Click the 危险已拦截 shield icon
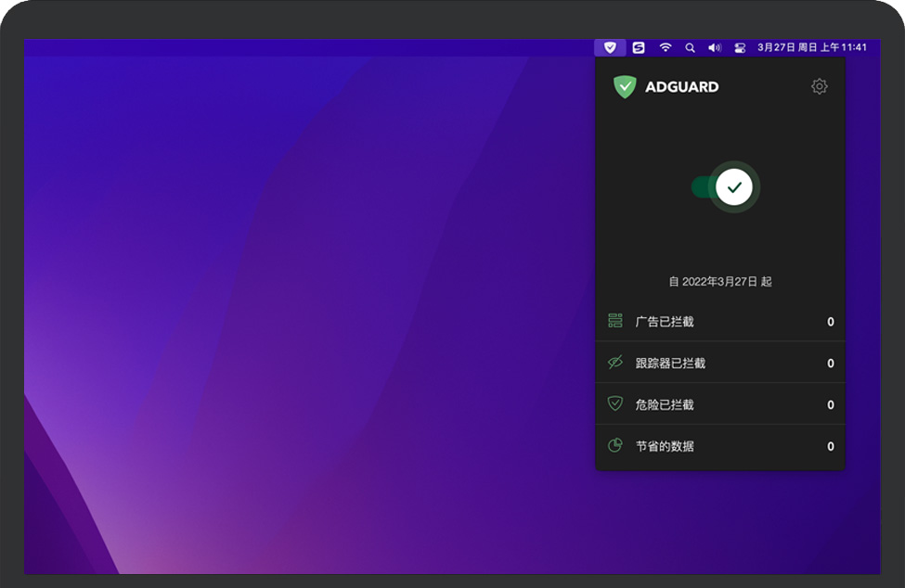This screenshot has height=588, width=905. [x=615, y=403]
